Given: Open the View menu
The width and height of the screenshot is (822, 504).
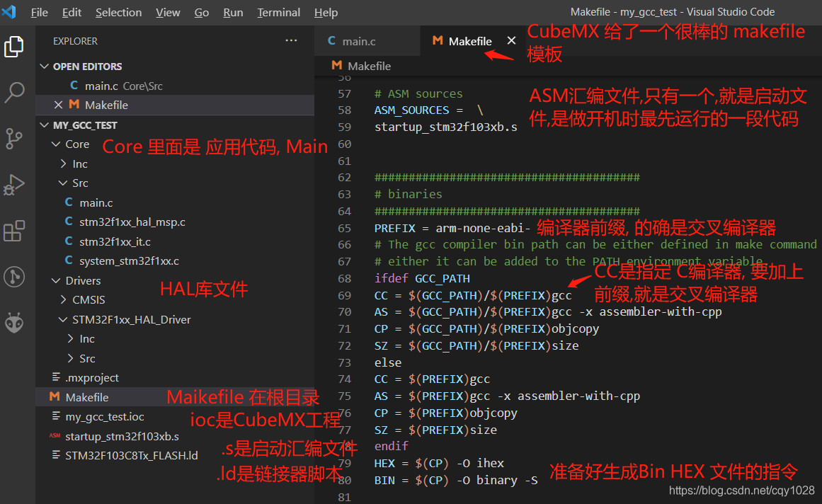Looking at the screenshot, I should point(168,12).
